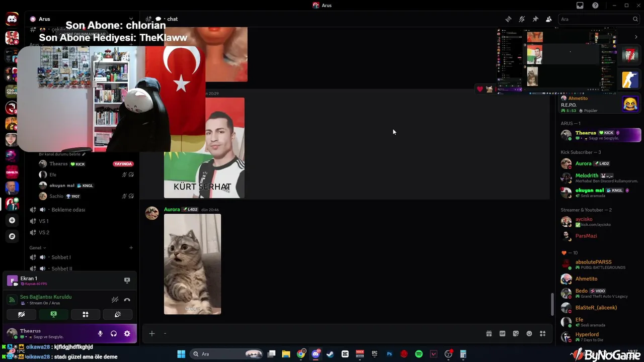
Task: Click the Ses Bağlantısı Kuruldu status text
Action: pos(46,297)
